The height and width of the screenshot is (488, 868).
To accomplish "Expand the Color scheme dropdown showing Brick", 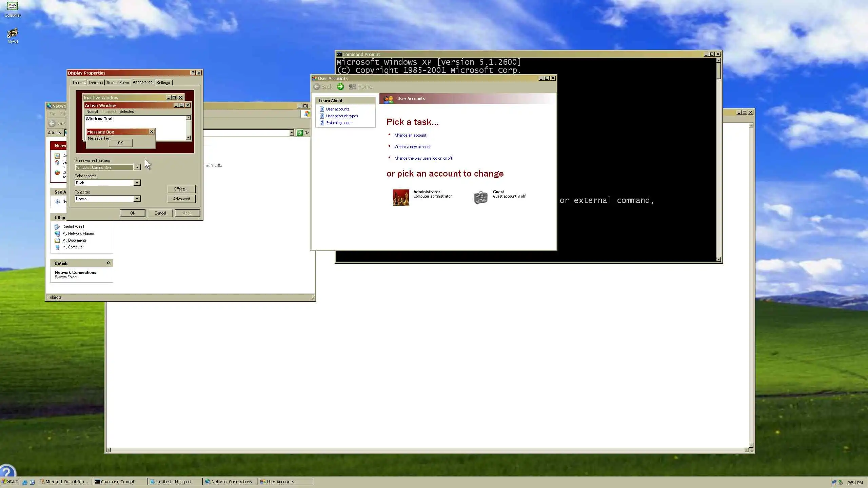I will pos(137,183).
